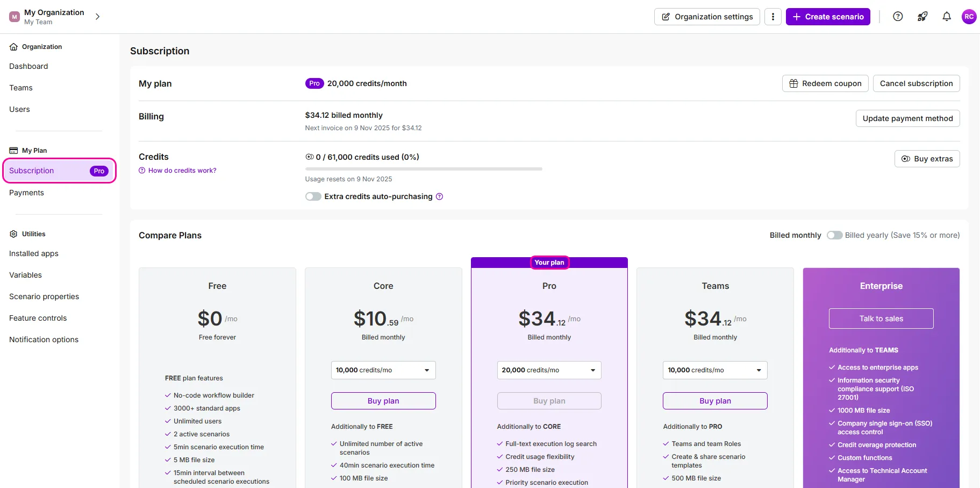Click the My Organization M logo
980x488 pixels.
[15, 17]
